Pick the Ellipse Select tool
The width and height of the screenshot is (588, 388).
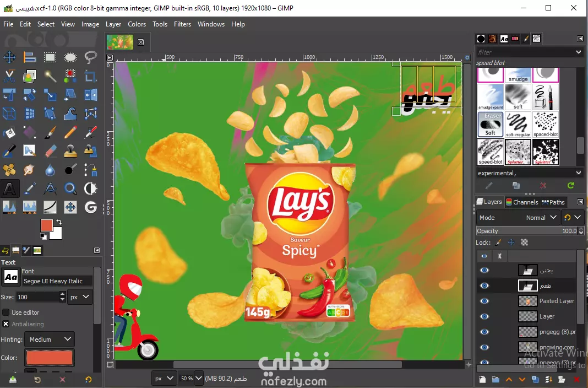point(70,57)
